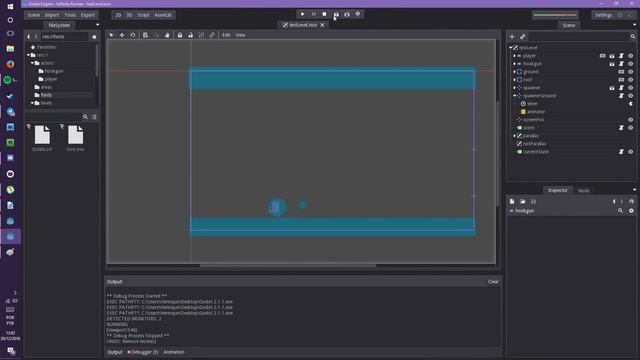Toggle visibility of the spawner node
Viewport: 640px width, 360px height.
[x=631, y=88]
